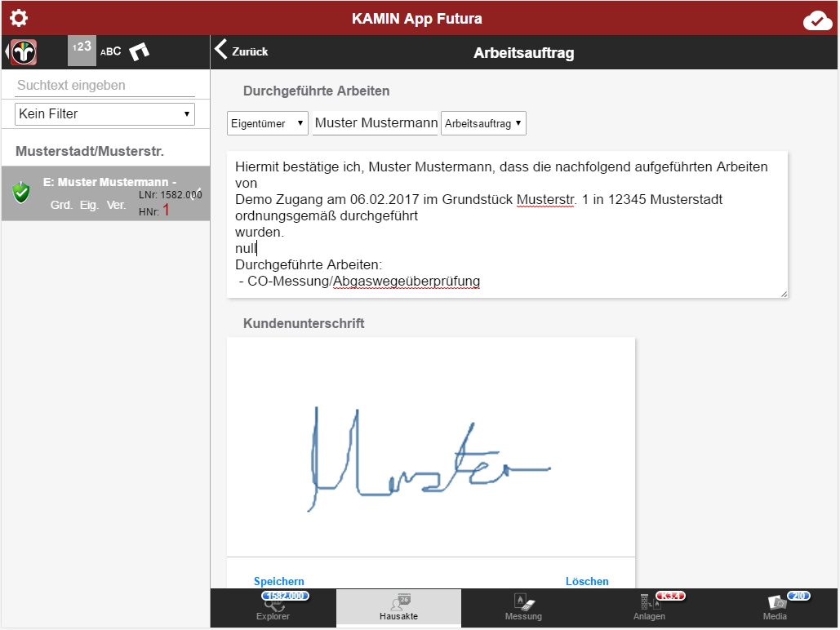
Task: Click the cloud sync status icon
Action: 817,20
